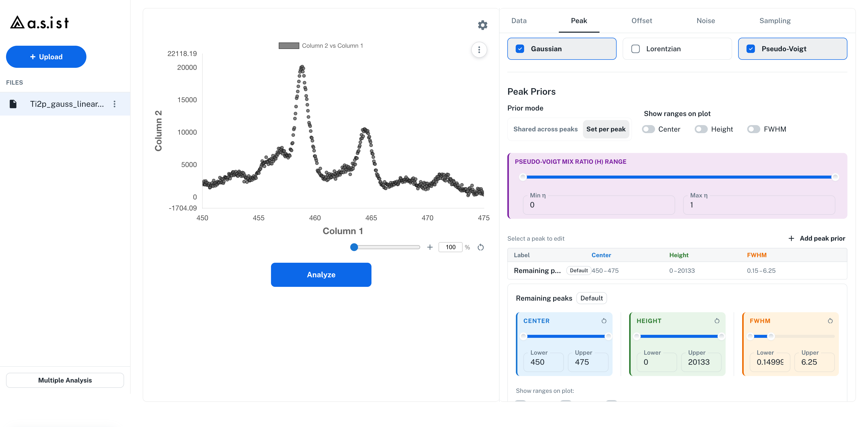Open the Sampling tab

tap(775, 21)
